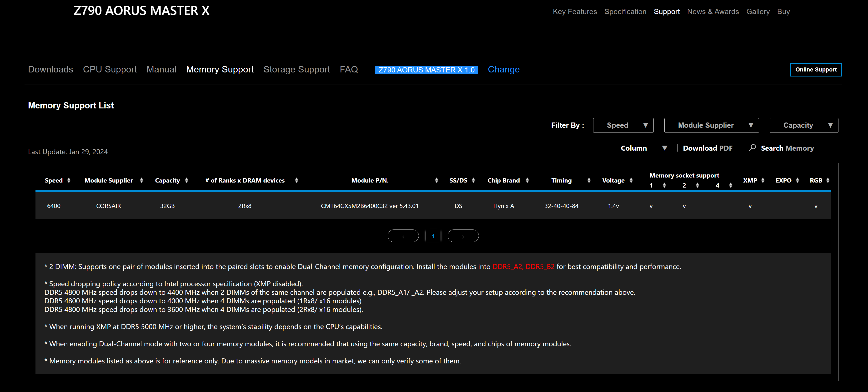The height and width of the screenshot is (392, 868).
Task: Sort by Voltage column arrows
Action: [631, 180]
